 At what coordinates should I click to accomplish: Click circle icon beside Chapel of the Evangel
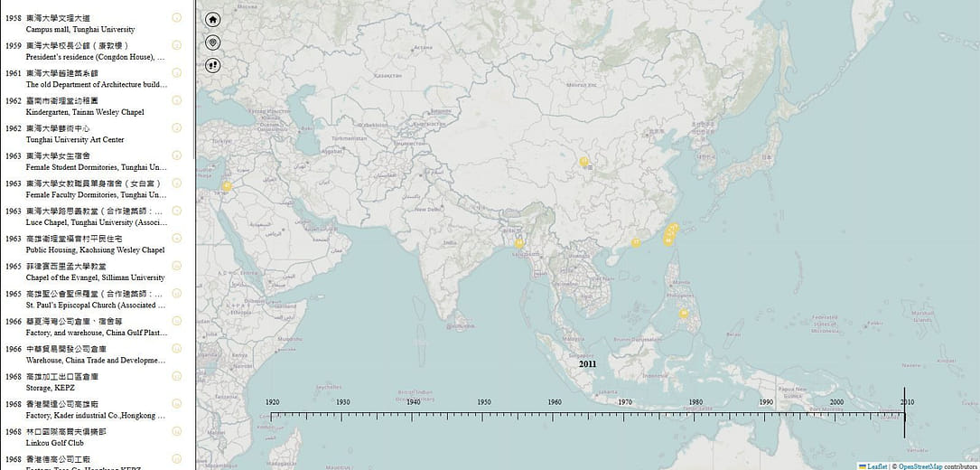177,266
